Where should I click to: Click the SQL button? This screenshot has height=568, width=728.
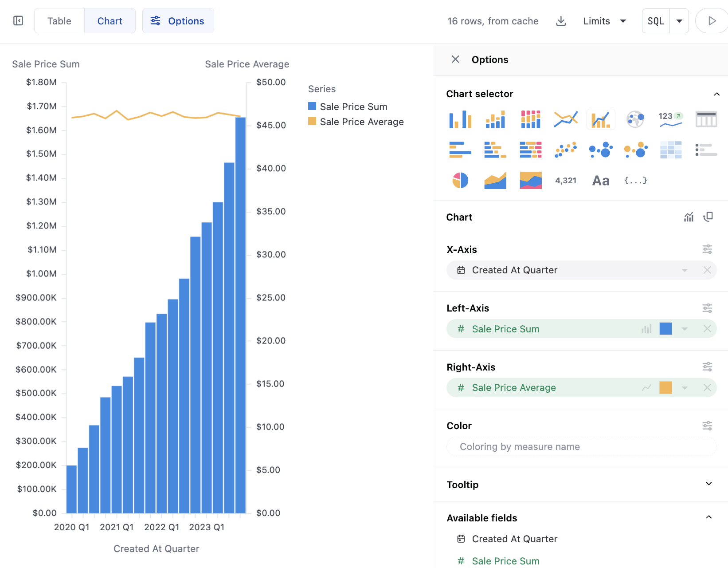[656, 21]
